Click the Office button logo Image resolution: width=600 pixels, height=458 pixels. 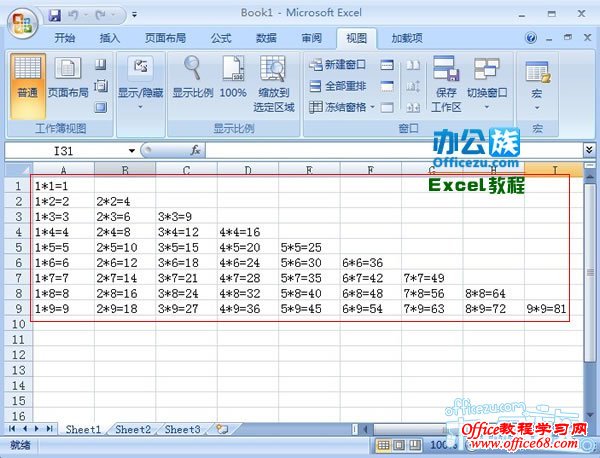click(x=22, y=23)
